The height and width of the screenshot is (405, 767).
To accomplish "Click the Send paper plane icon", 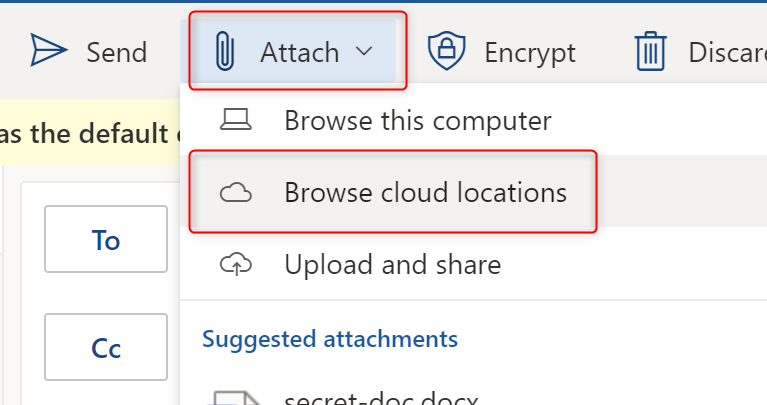I will click(x=48, y=50).
